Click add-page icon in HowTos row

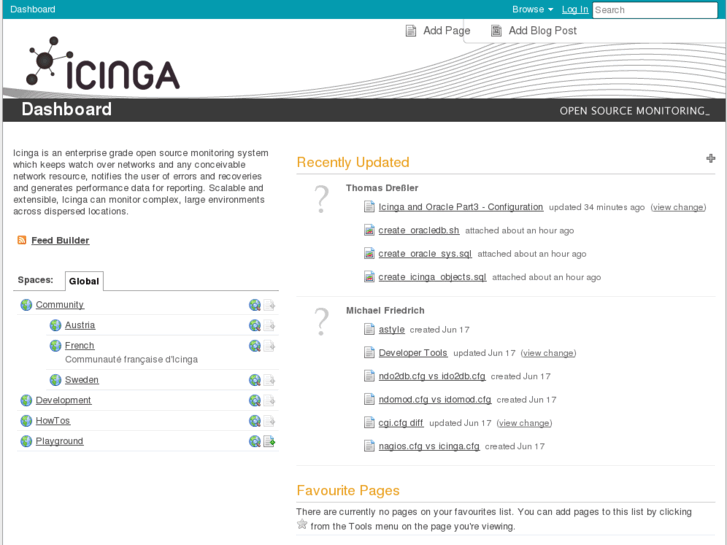coord(269,421)
